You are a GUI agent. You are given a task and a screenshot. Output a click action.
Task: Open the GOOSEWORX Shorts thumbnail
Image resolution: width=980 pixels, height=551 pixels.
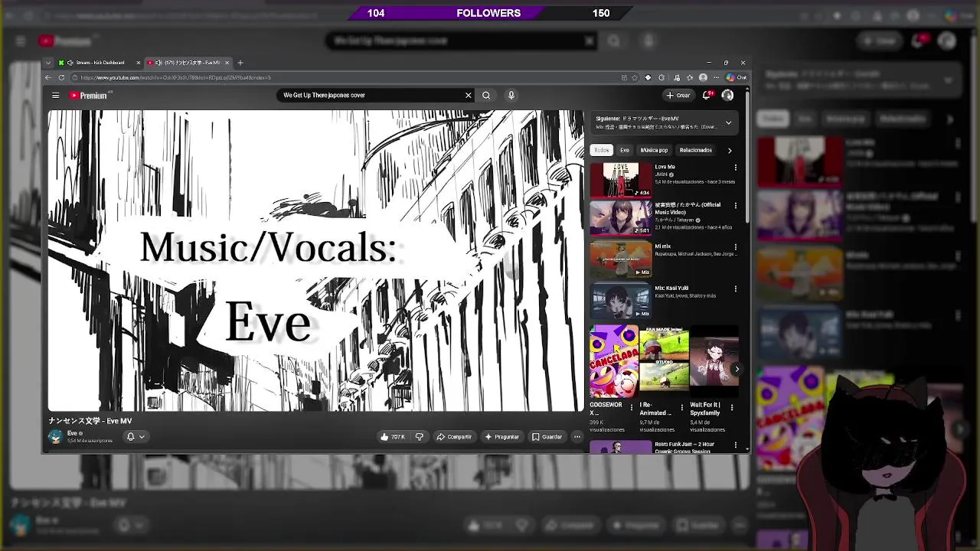614,361
